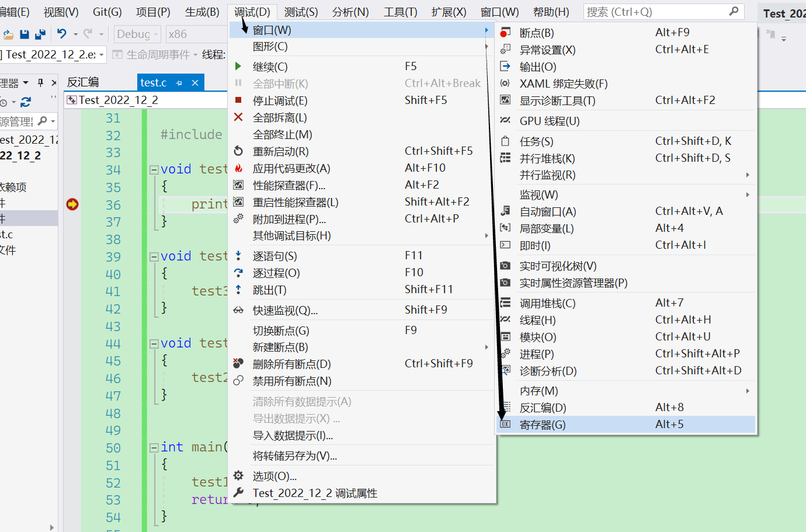The width and height of the screenshot is (806, 532).
Task: Click the Show Diagnostic Tools icon
Action: 505,100
